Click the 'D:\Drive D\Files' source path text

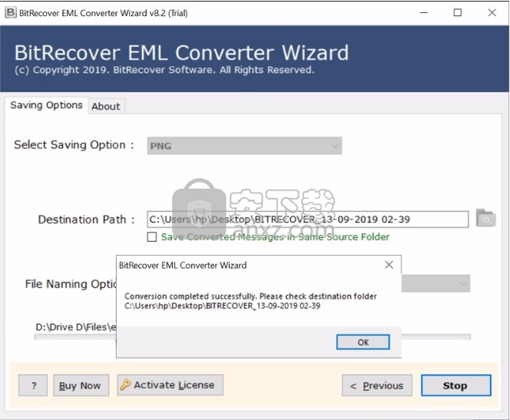click(75, 327)
